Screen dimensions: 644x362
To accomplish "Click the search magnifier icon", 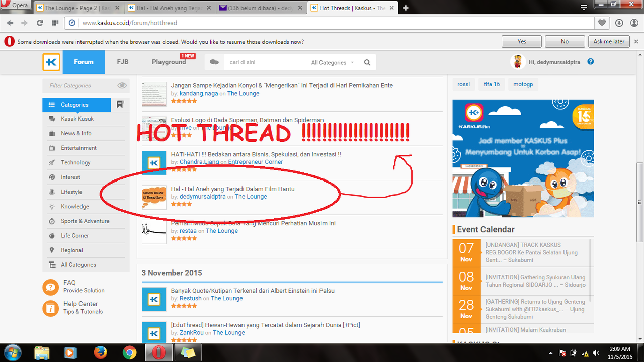I will [x=367, y=62].
